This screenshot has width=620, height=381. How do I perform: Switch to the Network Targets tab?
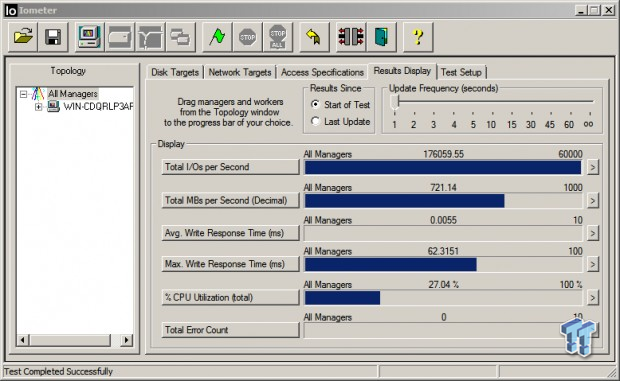pos(240,72)
